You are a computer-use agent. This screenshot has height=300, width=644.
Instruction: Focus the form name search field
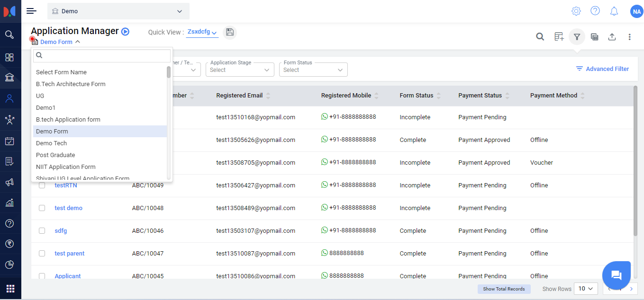coord(102,56)
